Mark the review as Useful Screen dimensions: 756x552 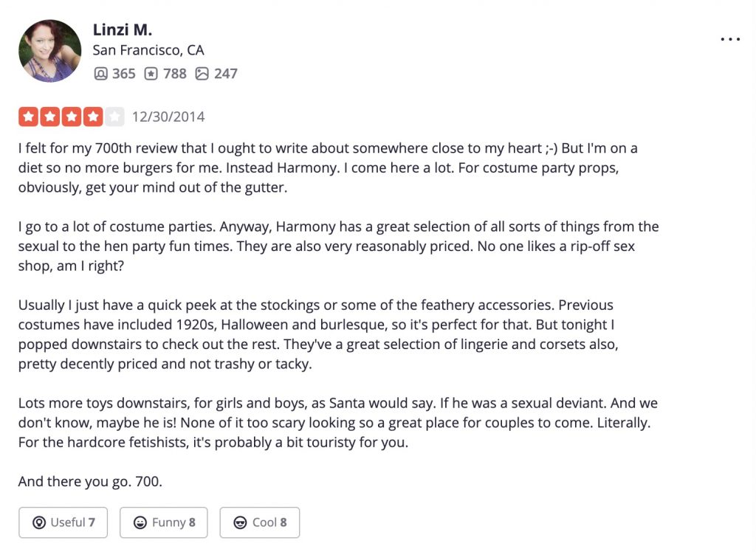(x=63, y=522)
